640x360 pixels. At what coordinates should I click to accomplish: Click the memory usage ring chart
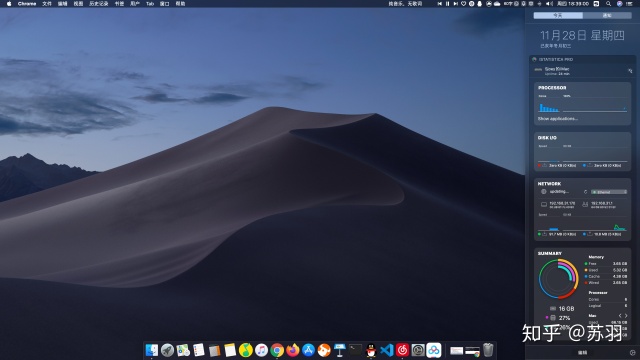point(558,279)
